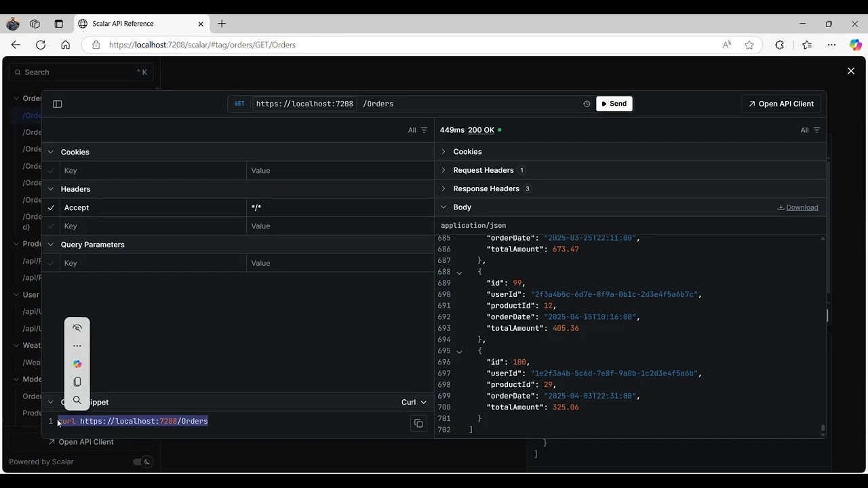Click the Query Parameters Value field
The width and height of the screenshot is (868, 488).
(x=340, y=263)
